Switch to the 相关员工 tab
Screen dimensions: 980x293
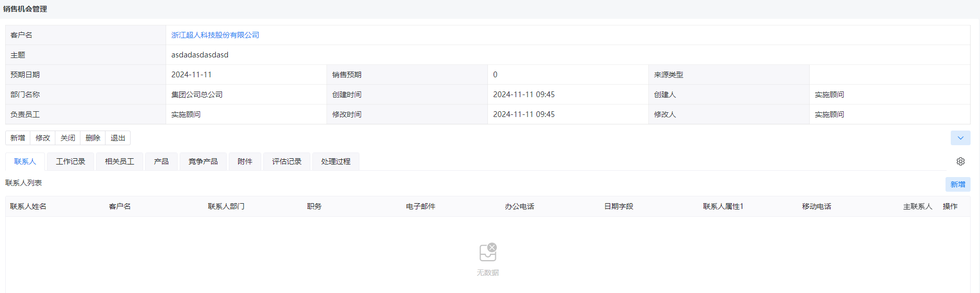tap(120, 161)
